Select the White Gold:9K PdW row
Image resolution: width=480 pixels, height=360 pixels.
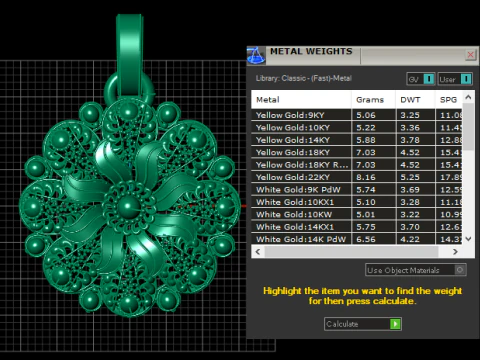[357, 189]
